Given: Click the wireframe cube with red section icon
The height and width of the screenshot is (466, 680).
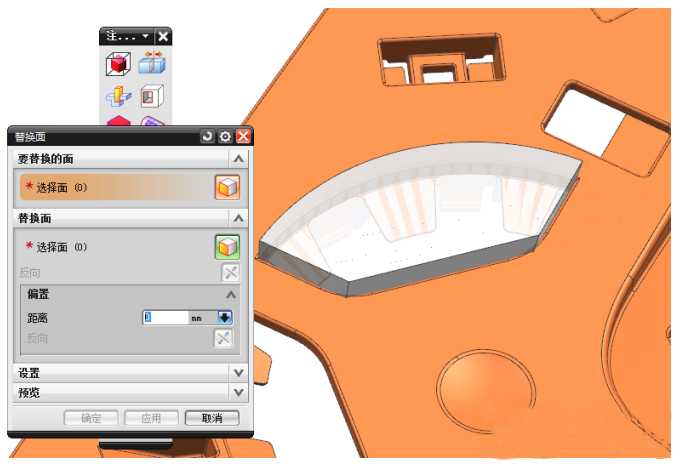Looking at the screenshot, I should [x=151, y=98].
